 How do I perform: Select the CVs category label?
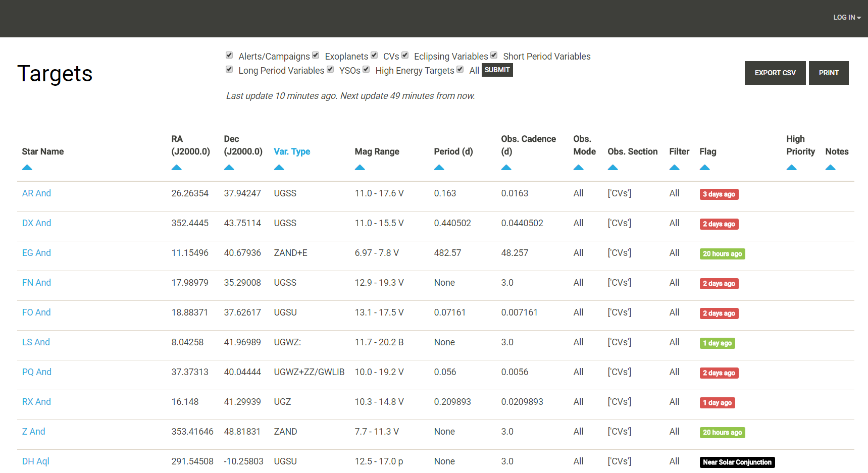pos(392,56)
